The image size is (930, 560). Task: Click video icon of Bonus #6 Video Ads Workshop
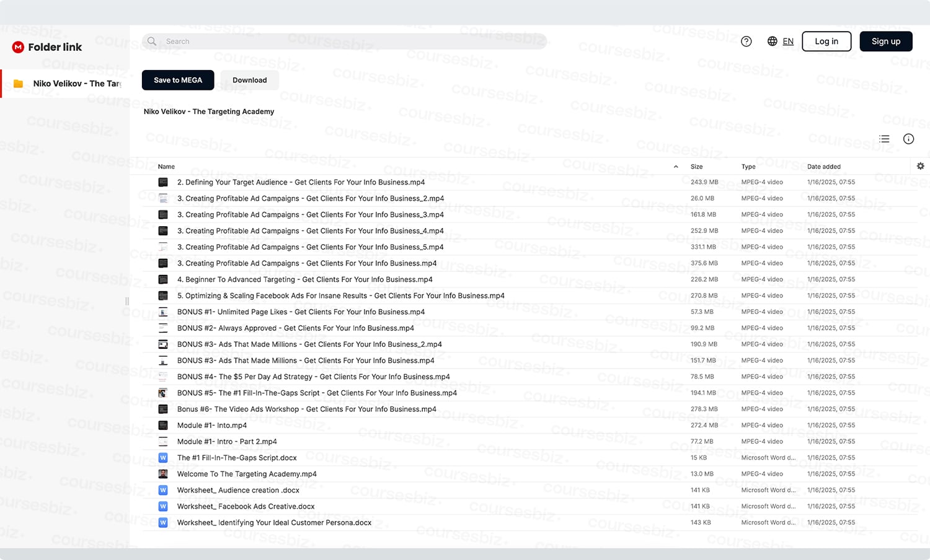[163, 409]
